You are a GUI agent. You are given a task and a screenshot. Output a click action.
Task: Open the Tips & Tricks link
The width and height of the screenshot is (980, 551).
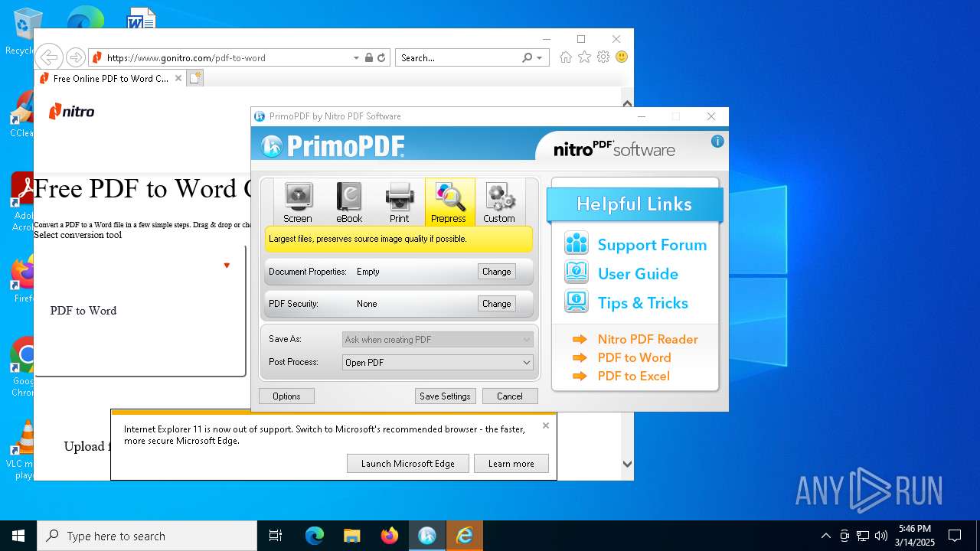(643, 303)
